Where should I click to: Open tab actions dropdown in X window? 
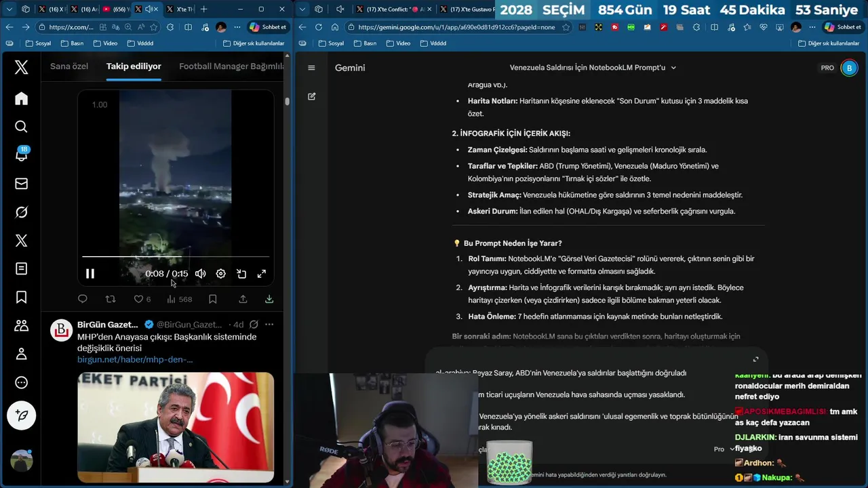[x=9, y=9]
